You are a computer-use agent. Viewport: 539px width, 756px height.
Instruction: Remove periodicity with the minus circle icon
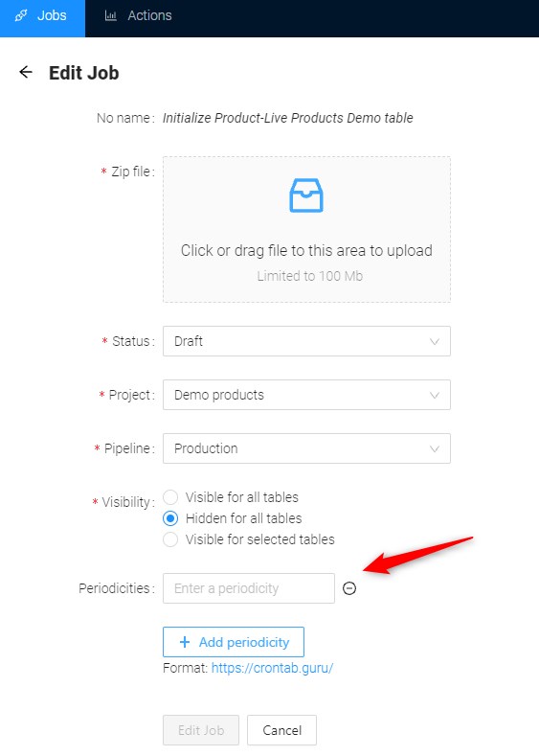[x=349, y=588]
